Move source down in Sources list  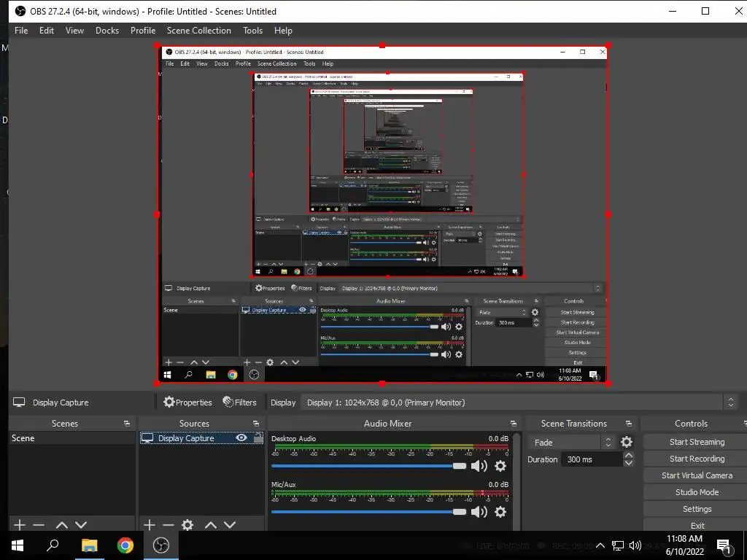tap(230, 525)
